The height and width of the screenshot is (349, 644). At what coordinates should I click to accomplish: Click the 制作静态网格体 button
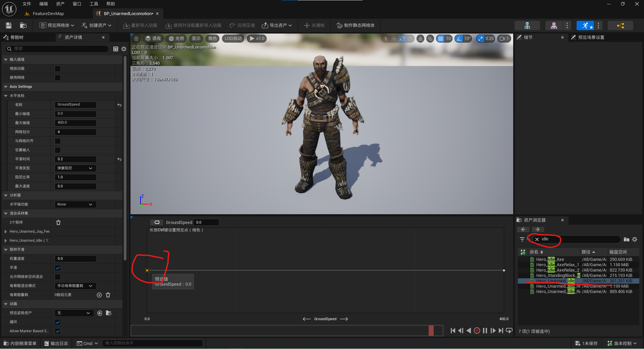click(x=356, y=25)
